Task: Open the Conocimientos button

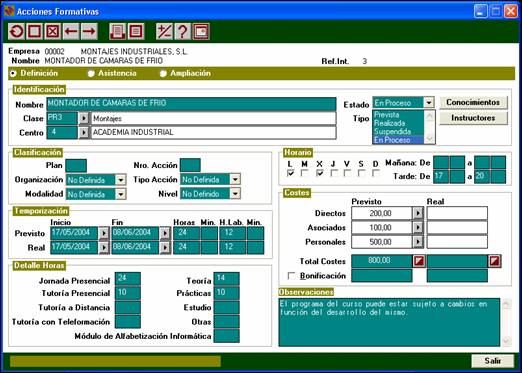Action: [473, 102]
